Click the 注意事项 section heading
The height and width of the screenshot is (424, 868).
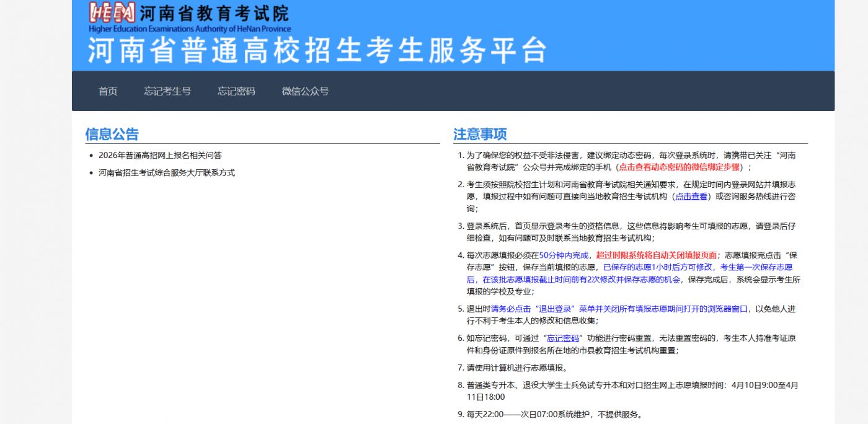point(480,135)
